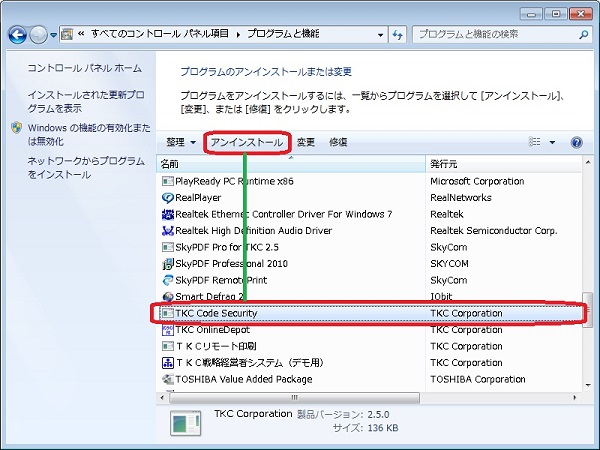Select IObit publisher cell
The width and height of the screenshot is (600, 450).
tap(441, 297)
